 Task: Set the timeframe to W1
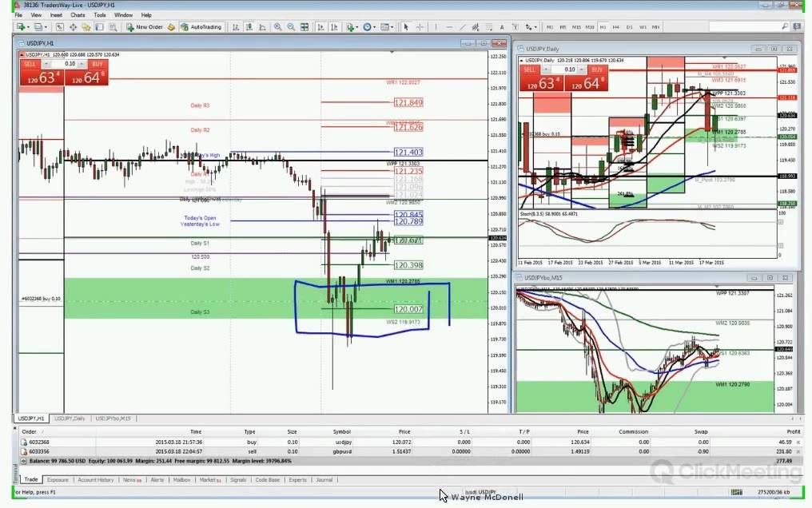643,27
